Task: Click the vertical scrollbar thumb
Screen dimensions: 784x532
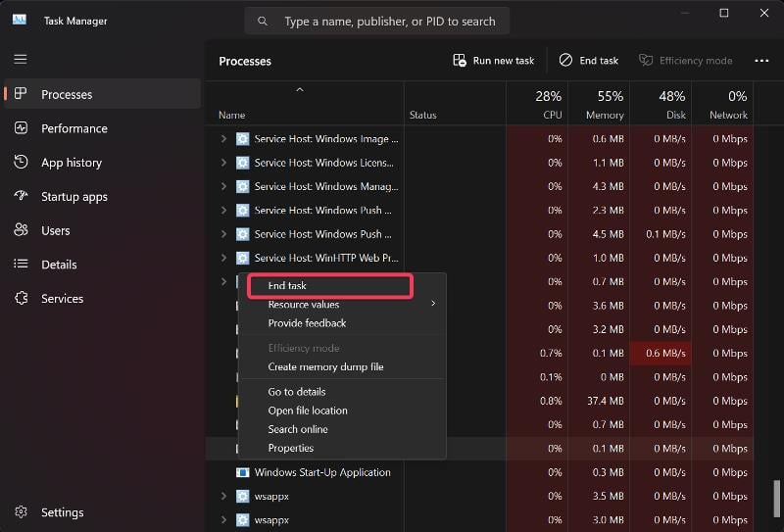Action: click(776, 498)
